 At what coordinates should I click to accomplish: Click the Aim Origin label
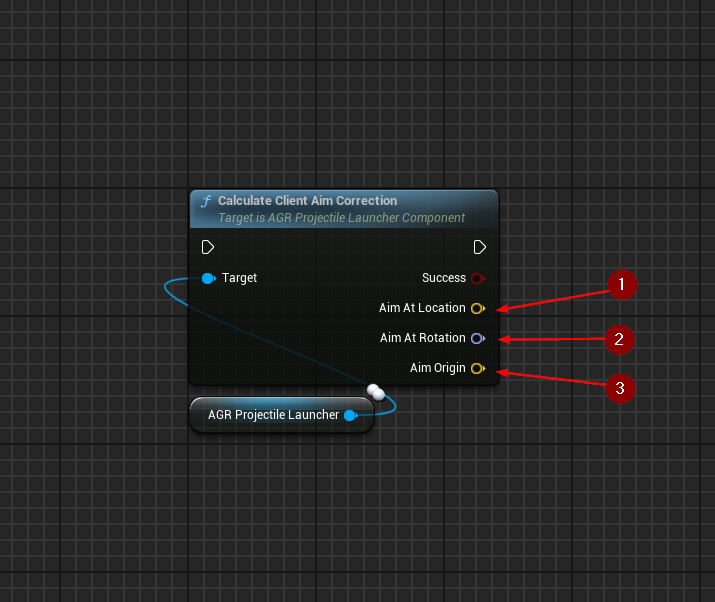coord(437,368)
